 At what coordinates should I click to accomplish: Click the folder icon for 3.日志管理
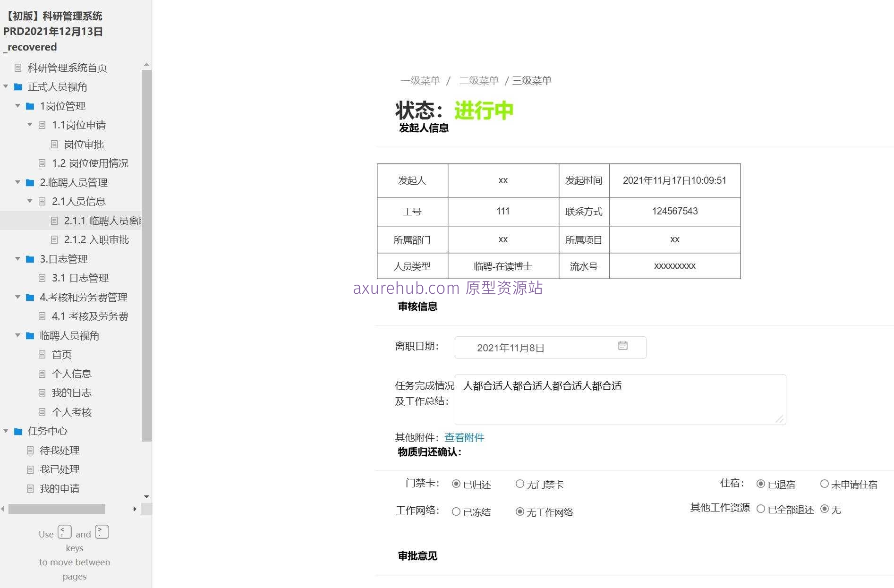[x=30, y=259]
